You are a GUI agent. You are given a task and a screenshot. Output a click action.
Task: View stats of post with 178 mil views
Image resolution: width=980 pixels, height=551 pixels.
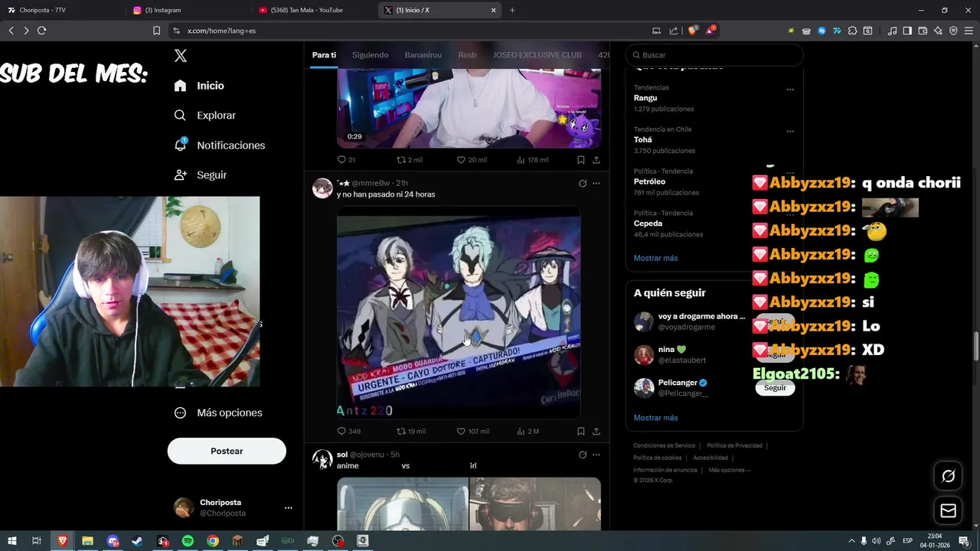tap(533, 160)
